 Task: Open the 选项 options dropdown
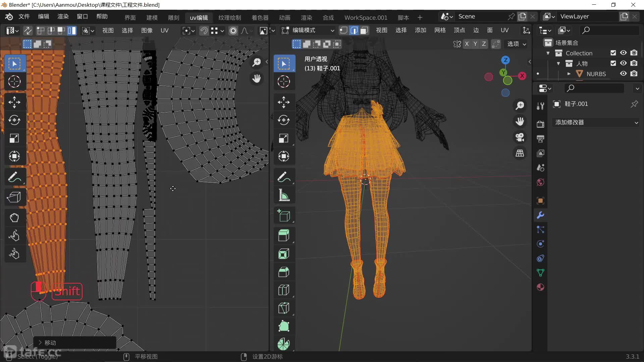(516, 44)
